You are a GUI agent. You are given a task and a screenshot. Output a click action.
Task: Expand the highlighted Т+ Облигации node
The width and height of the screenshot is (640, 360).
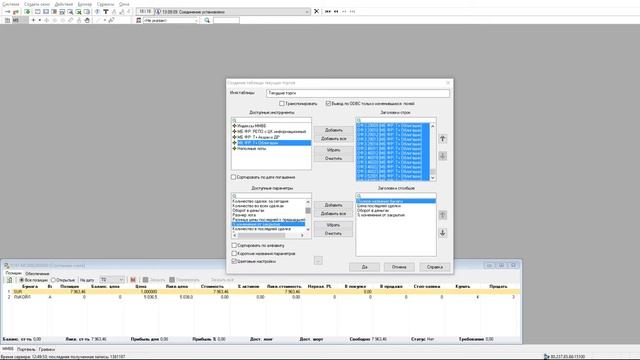(234, 143)
